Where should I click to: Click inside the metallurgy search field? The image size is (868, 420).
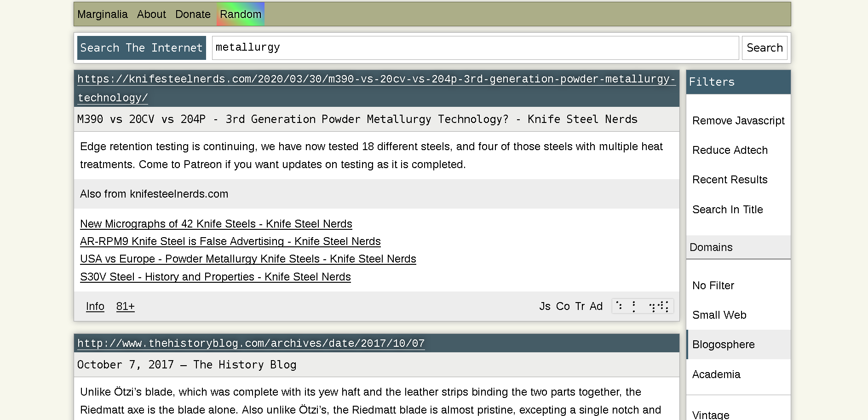474,47
